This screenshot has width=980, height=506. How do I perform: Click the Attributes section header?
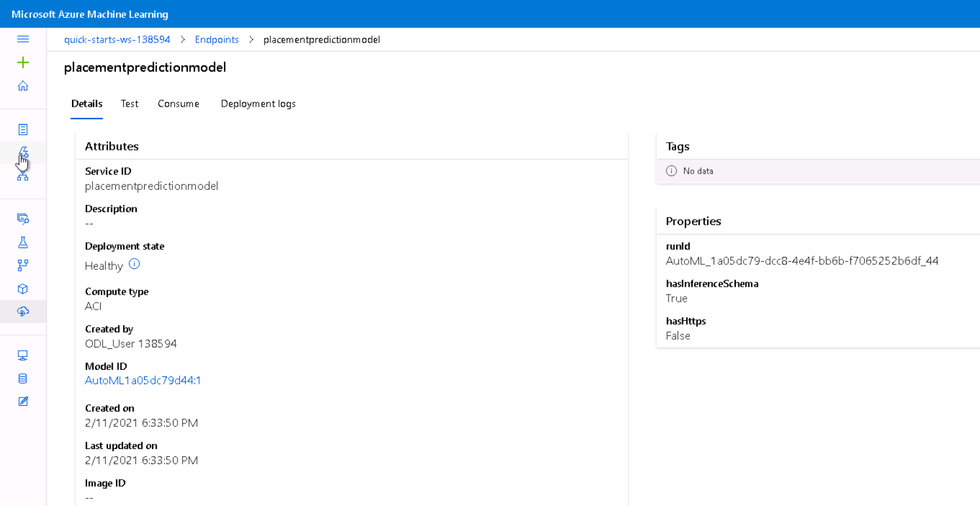click(x=112, y=146)
